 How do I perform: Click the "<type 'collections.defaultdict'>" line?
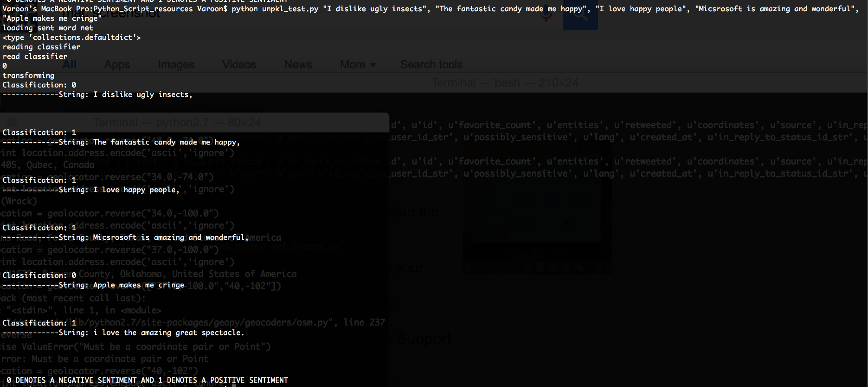[72, 37]
